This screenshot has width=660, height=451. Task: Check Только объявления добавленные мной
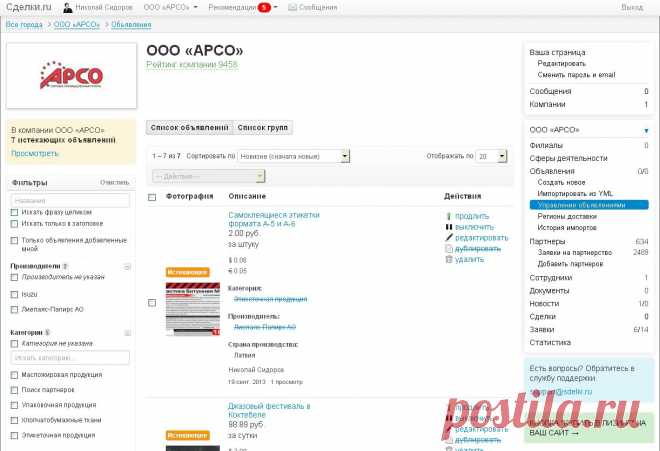click(14, 240)
